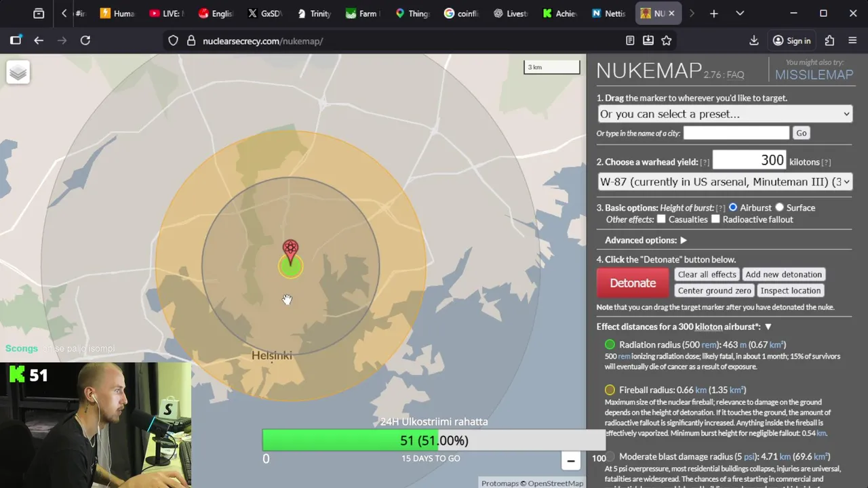
Task: Switch to the GxSD X tab
Action: tap(264, 14)
